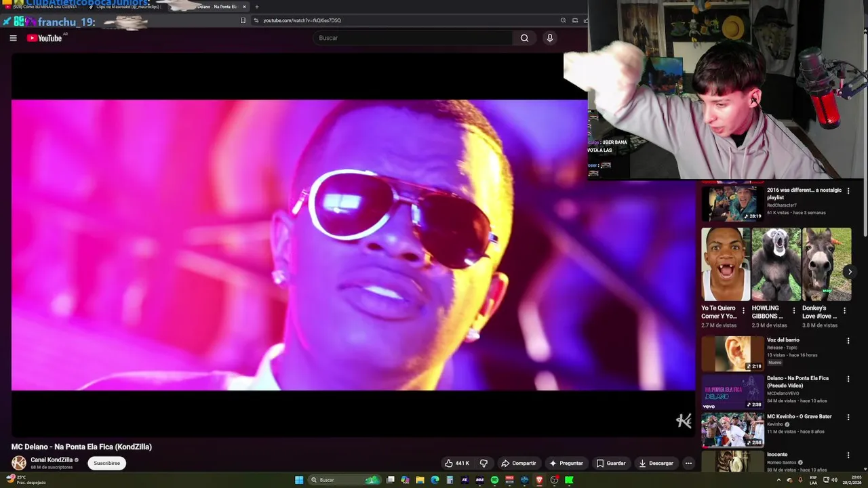Switch the ESP LAA input language indicator

point(813,480)
